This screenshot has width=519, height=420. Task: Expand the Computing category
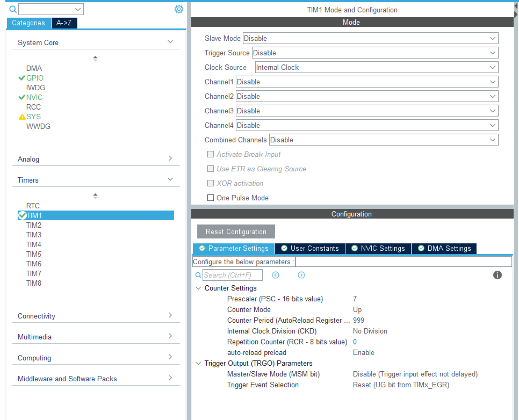click(170, 357)
